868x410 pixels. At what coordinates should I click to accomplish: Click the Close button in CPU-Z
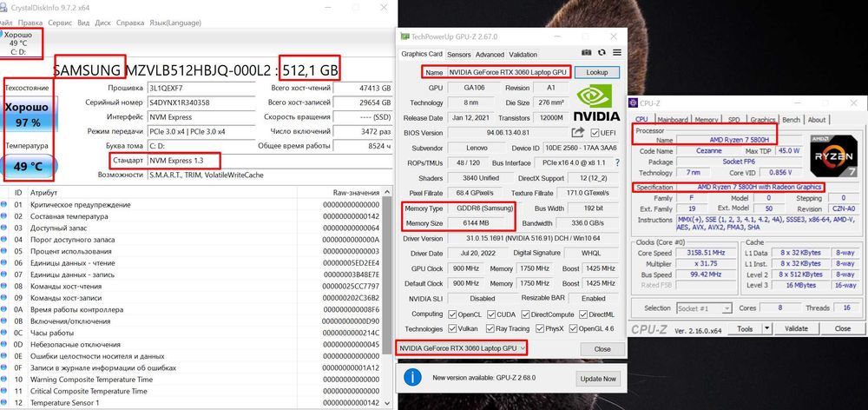(x=843, y=328)
